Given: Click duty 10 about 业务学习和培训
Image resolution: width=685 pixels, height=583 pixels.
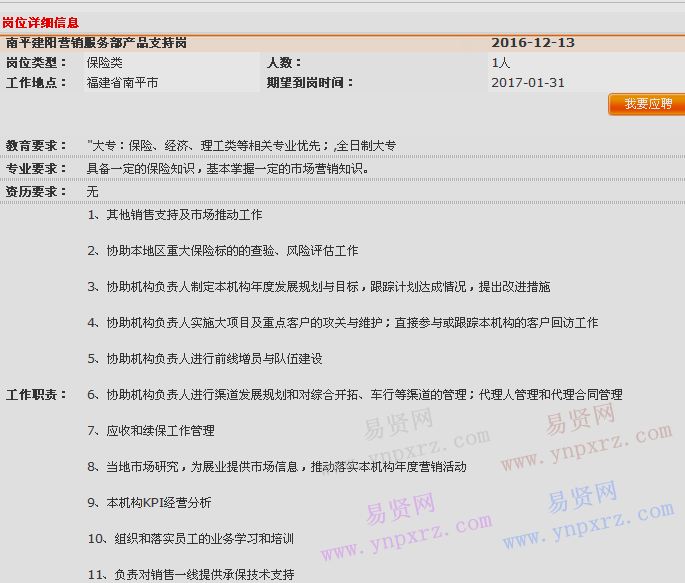Looking at the screenshot, I should 191,539.
